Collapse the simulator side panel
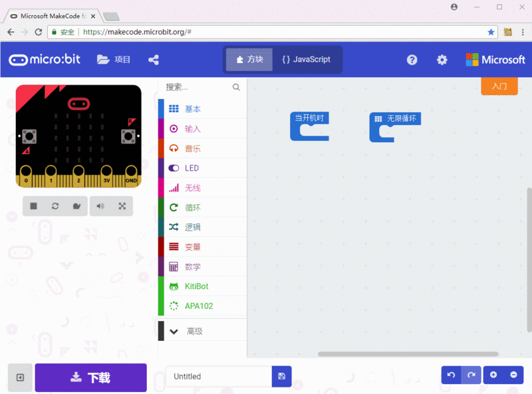This screenshot has height=394, width=532. (x=21, y=377)
